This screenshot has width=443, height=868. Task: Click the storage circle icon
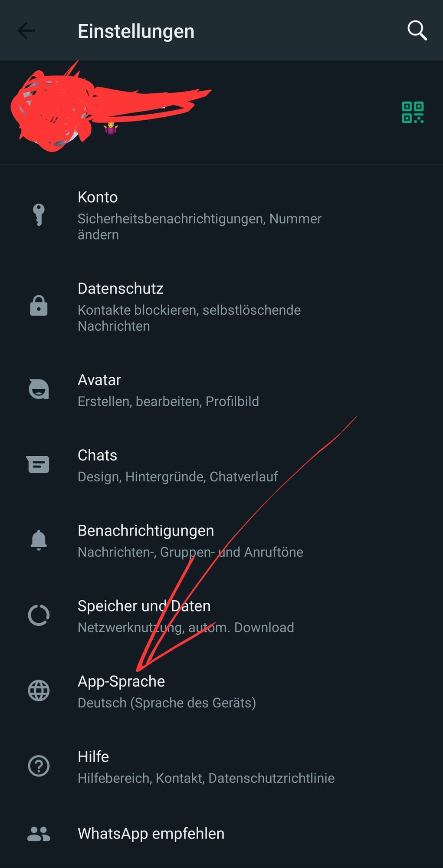[x=39, y=615]
